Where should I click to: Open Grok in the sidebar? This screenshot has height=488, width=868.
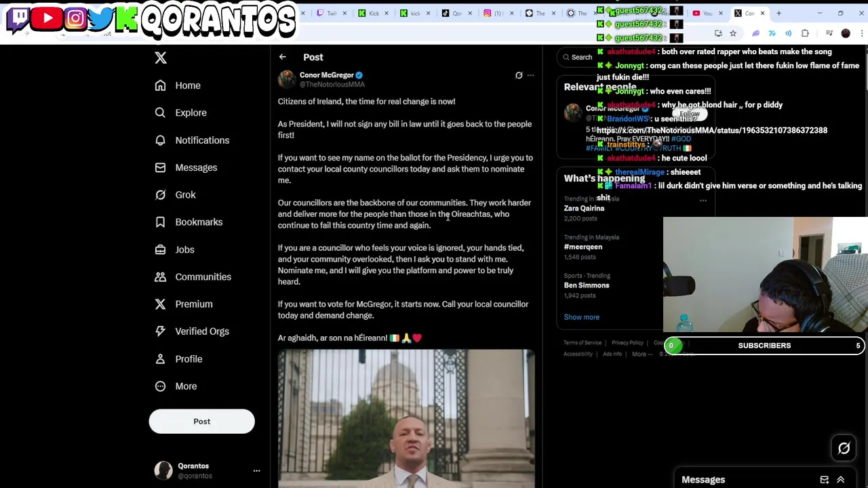pos(175,195)
